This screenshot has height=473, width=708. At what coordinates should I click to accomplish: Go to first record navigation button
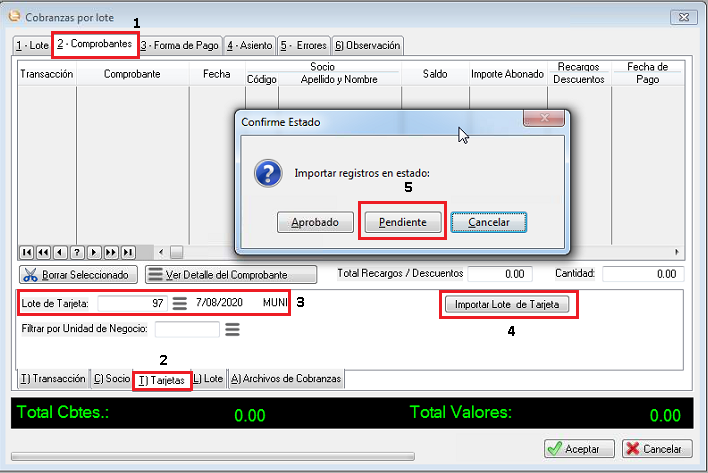pyautogui.click(x=27, y=252)
